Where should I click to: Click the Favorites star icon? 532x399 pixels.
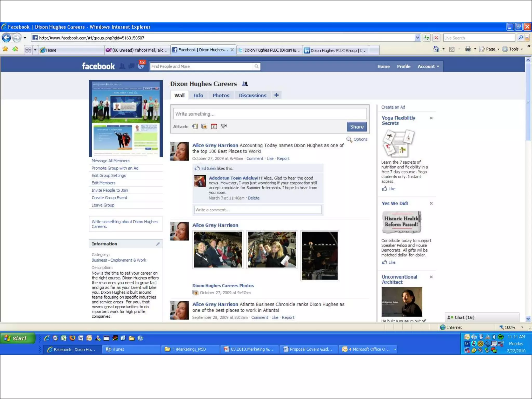tap(5, 49)
